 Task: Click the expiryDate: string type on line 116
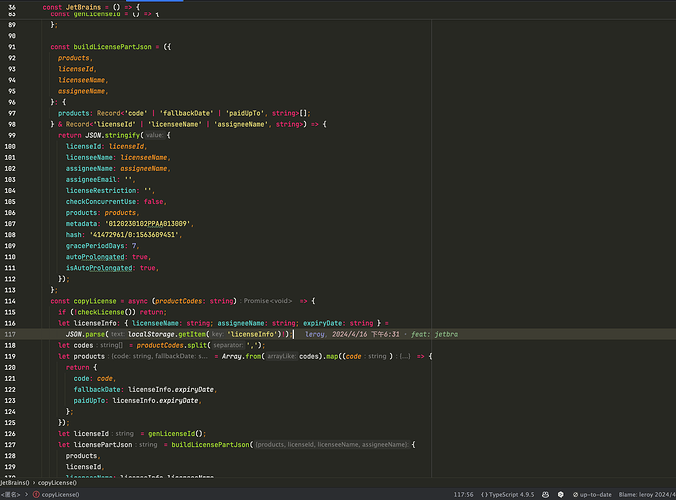pyautogui.click(x=338, y=323)
